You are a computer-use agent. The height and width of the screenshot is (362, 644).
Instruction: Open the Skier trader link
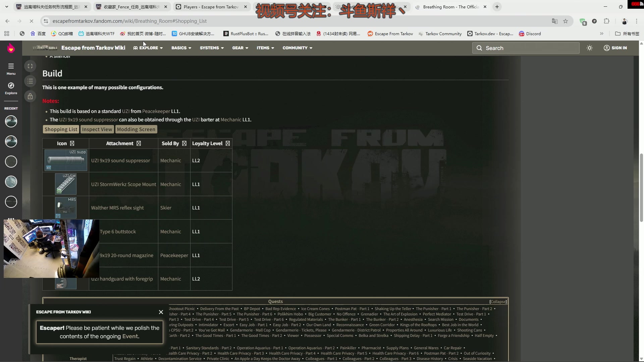[166, 208]
